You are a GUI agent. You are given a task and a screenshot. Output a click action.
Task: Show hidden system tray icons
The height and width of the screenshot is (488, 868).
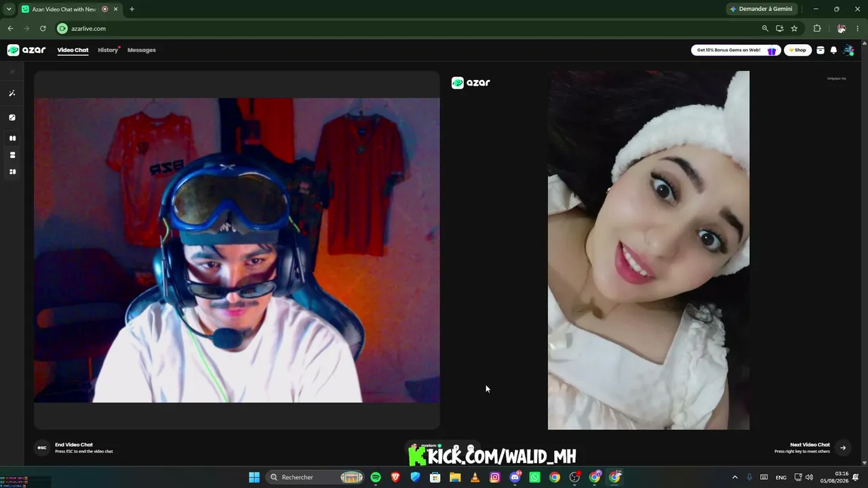click(x=734, y=477)
